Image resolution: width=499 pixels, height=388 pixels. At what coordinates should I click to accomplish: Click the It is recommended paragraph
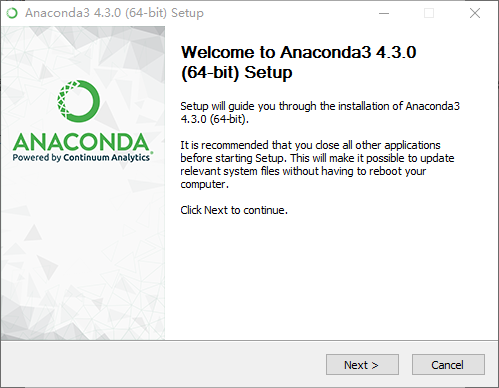pyautogui.click(x=317, y=164)
